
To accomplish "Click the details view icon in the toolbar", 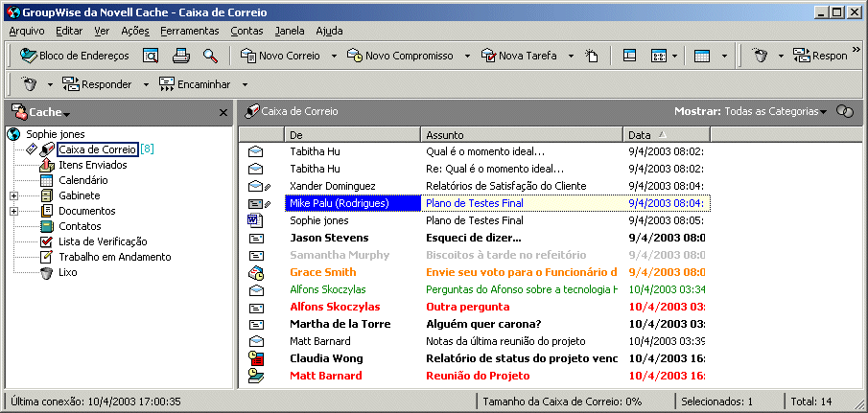I will (629, 56).
